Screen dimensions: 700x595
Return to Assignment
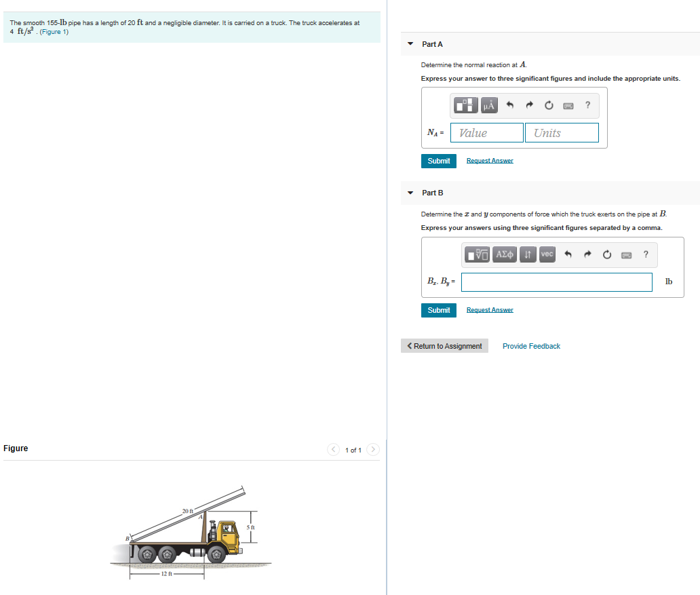tap(444, 345)
